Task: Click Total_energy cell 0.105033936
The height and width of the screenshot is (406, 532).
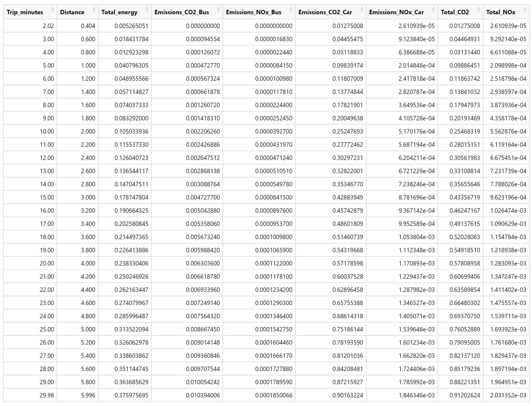Action: click(131, 131)
